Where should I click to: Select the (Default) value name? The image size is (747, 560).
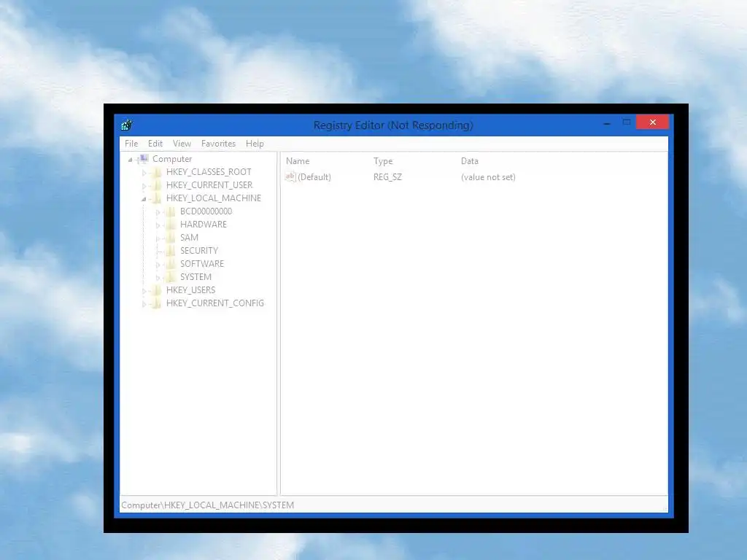click(x=314, y=177)
